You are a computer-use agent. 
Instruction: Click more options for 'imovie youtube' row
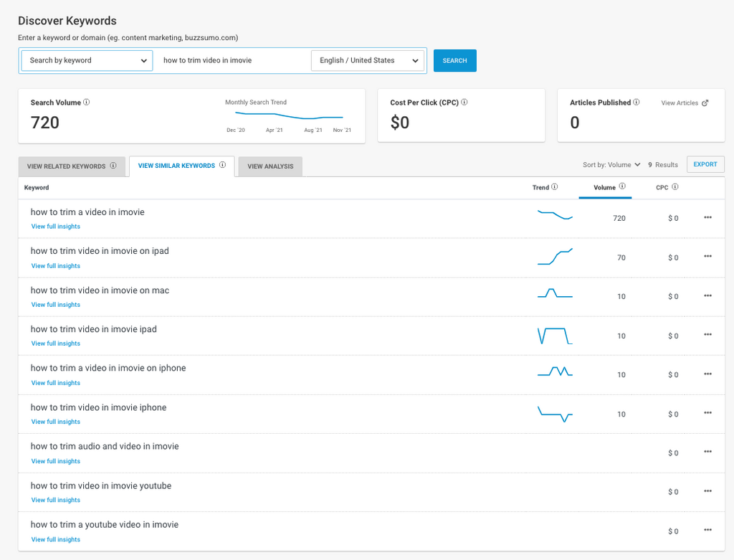coord(707,490)
